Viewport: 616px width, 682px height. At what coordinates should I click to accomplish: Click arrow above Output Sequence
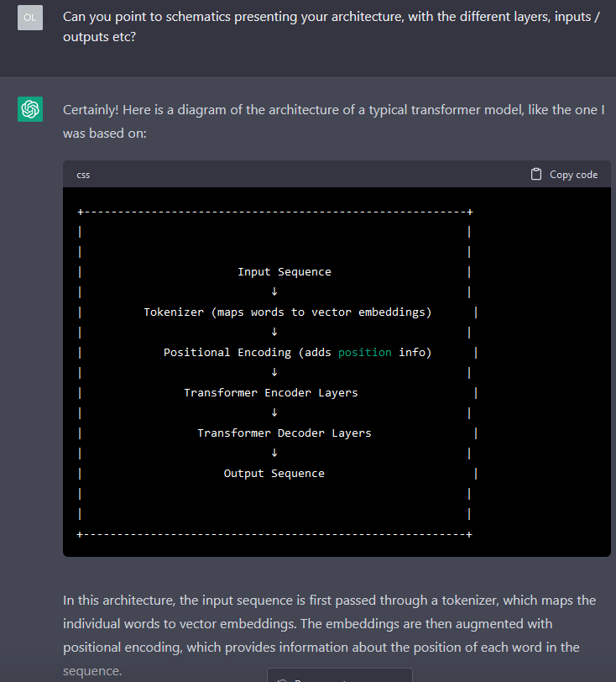(274, 453)
